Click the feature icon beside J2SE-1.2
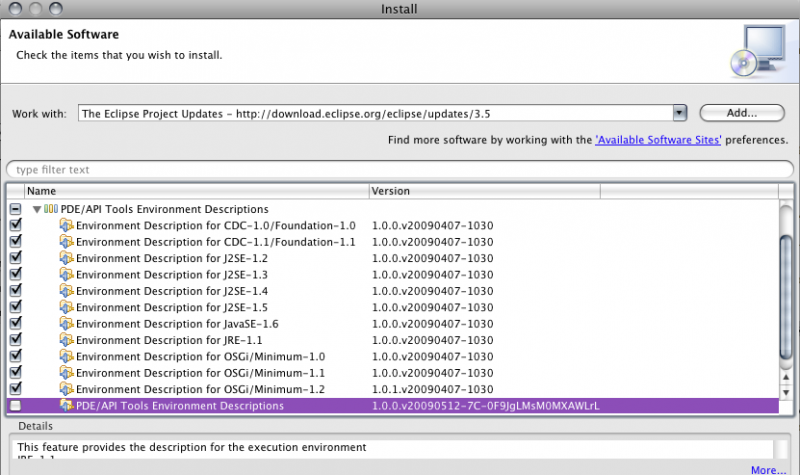Viewport: 800px width, 475px height. [66, 258]
